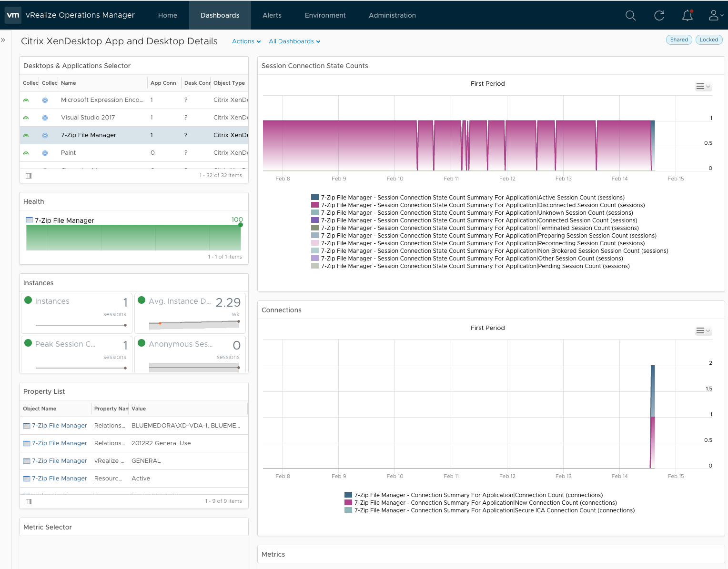Click object icon in BLUEMEDORA property row
This screenshot has width=728, height=569.
(x=27, y=426)
